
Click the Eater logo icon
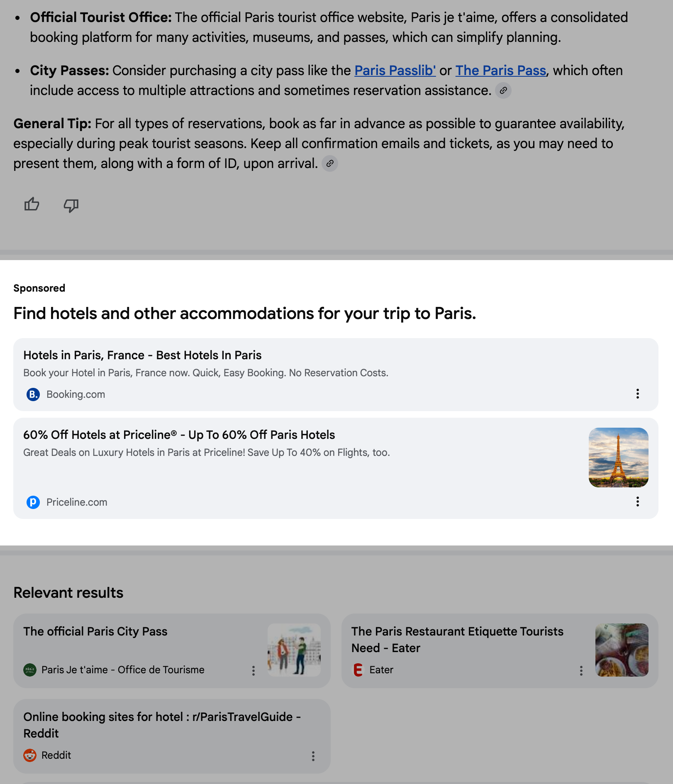[358, 670]
